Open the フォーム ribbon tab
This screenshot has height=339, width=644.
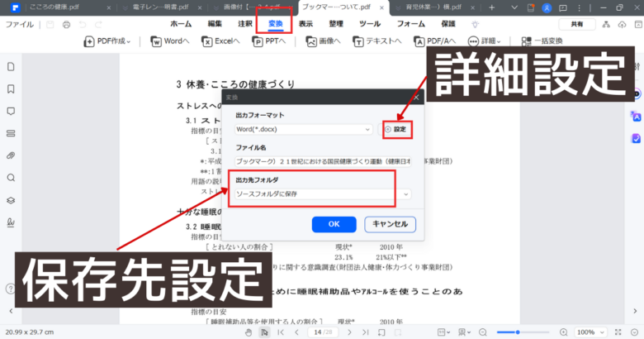click(x=410, y=24)
